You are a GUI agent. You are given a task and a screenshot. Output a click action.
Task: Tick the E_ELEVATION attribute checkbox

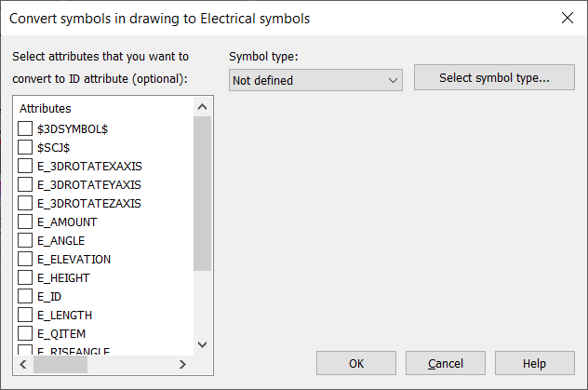click(x=25, y=259)
